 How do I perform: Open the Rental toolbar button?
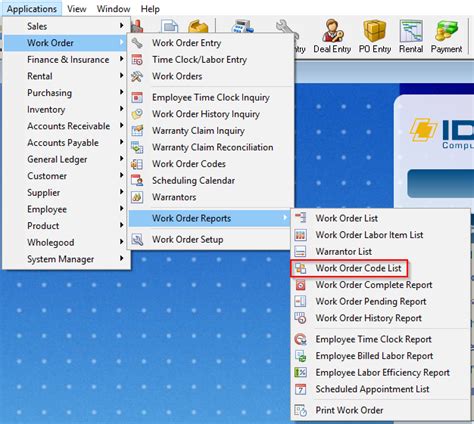pos(411,36)
